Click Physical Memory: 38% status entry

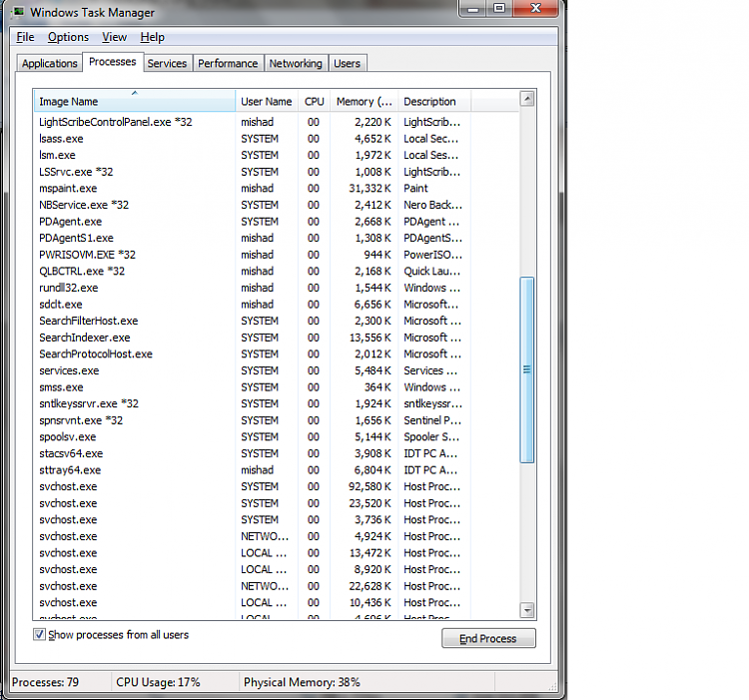(x=302, y=682)
